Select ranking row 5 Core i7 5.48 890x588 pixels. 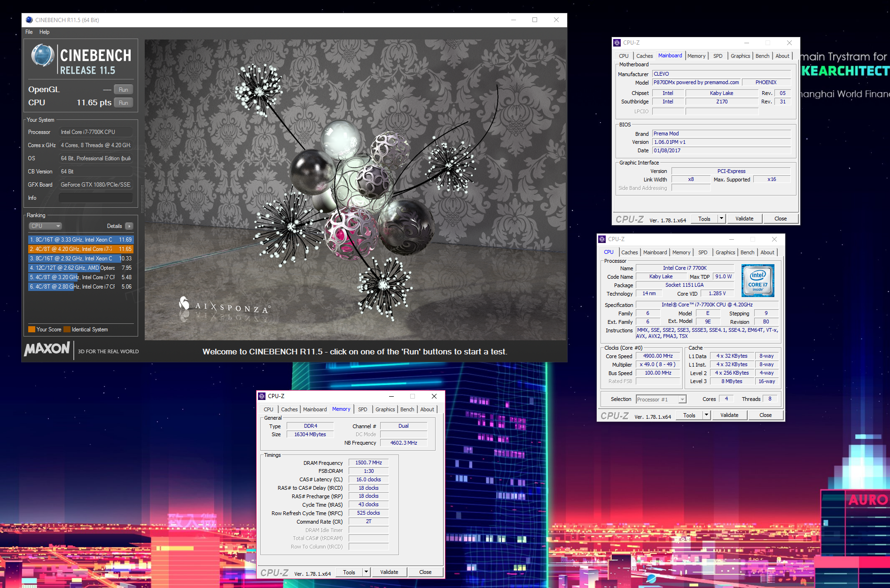81,277
